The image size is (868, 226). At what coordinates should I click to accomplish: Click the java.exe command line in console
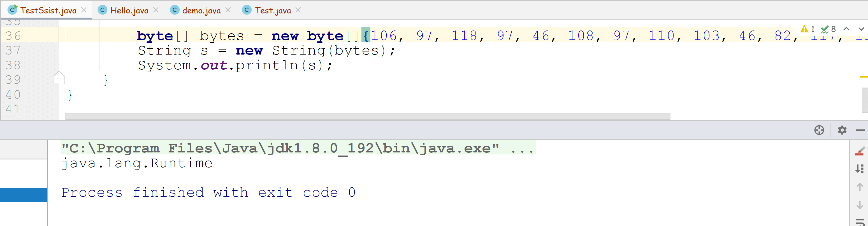tap(298, 148)
